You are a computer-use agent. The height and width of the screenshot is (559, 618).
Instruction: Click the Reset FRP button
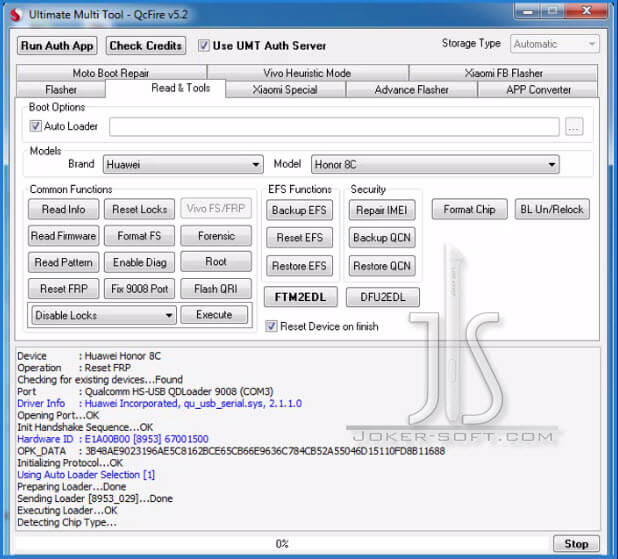pyautogui.click(x=63, y=289)
